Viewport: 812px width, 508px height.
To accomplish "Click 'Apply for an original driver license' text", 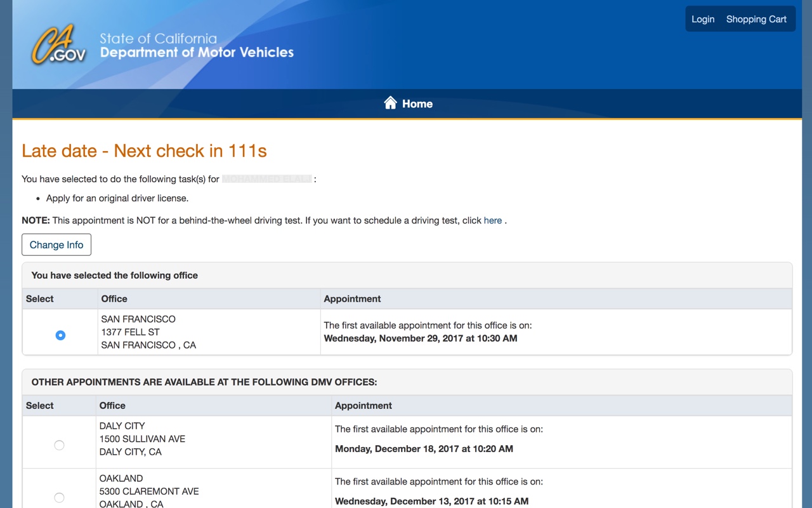I will tap(117, 198).
